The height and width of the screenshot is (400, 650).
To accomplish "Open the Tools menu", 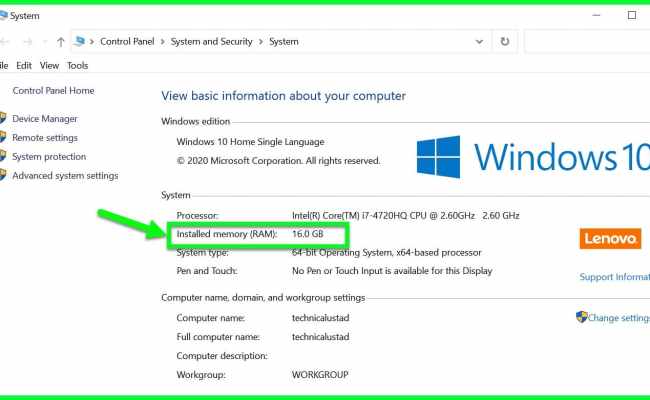I will [78, 65].
